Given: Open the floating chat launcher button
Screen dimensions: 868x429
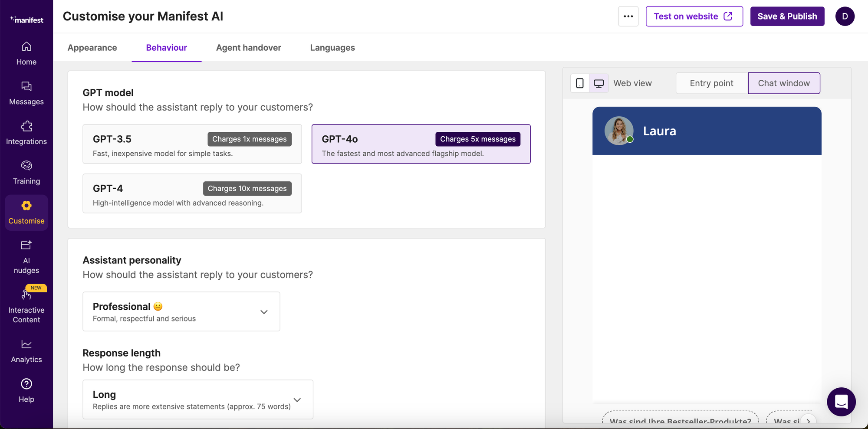Looking at the screenshot, I should [x=841, y=402].
